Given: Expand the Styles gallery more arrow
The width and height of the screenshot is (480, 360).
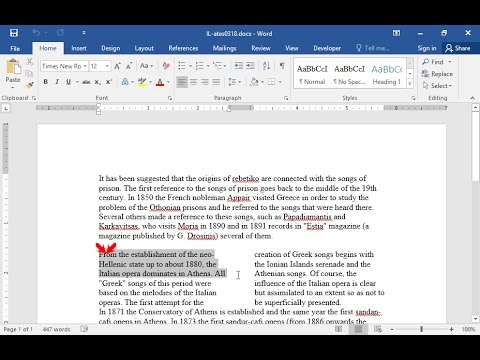Looking at the screenshot, I should [410, 84].
